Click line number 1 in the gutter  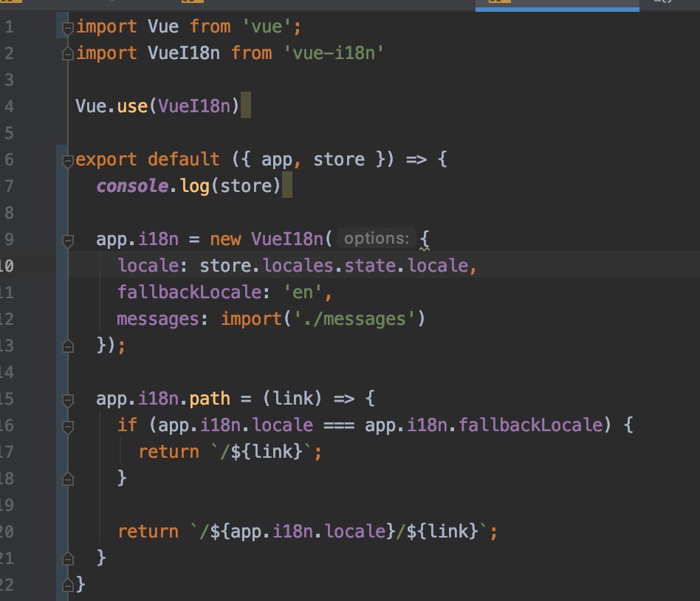click(9, 27)
